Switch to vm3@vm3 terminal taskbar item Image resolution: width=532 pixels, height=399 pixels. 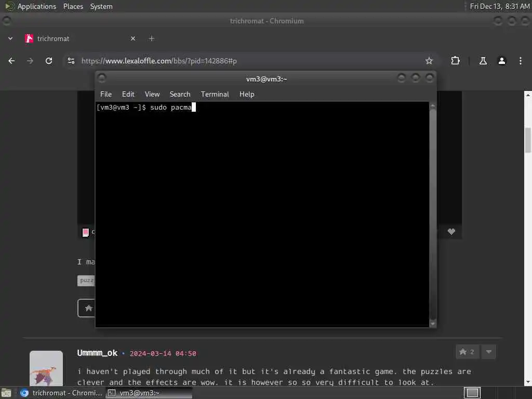click(149, 393)
